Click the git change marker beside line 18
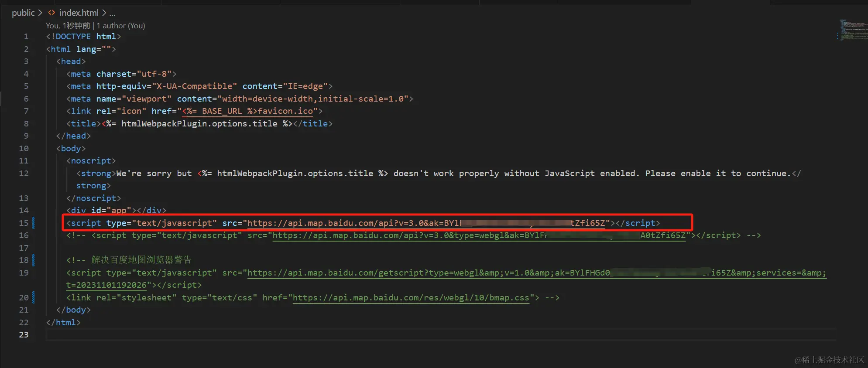Image resolution: width=868 pixels, height=368 pixels. 34,260
